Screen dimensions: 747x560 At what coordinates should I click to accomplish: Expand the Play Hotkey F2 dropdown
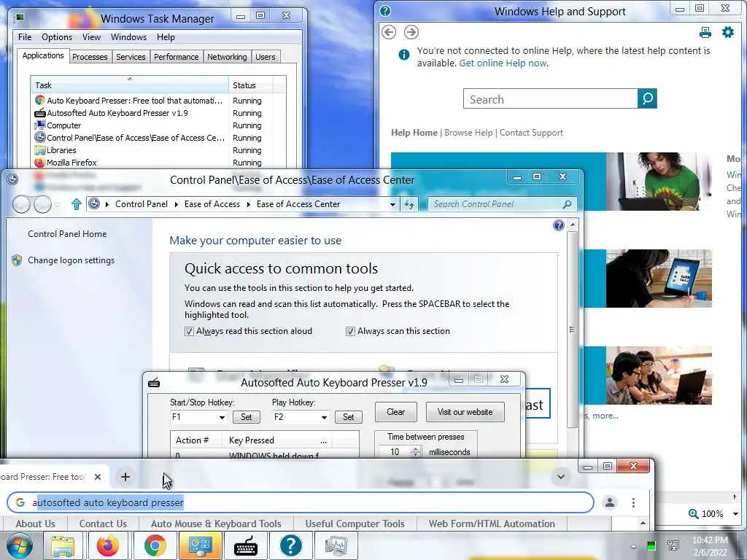click(324, 418)
